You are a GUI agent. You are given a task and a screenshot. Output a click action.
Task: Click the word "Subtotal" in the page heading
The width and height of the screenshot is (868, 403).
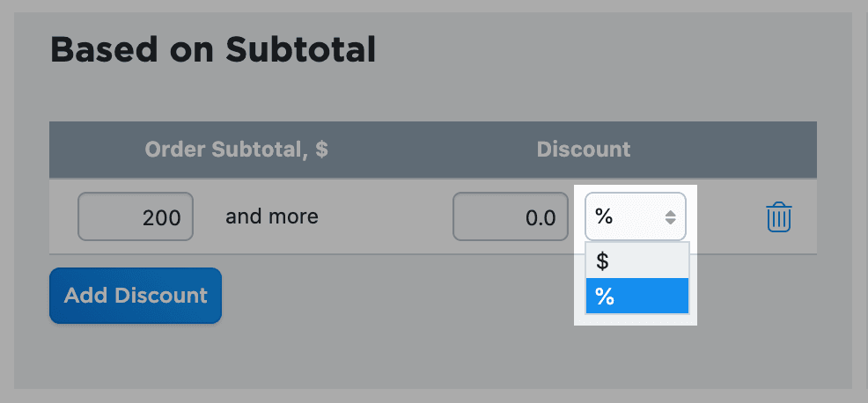point(300,50)
